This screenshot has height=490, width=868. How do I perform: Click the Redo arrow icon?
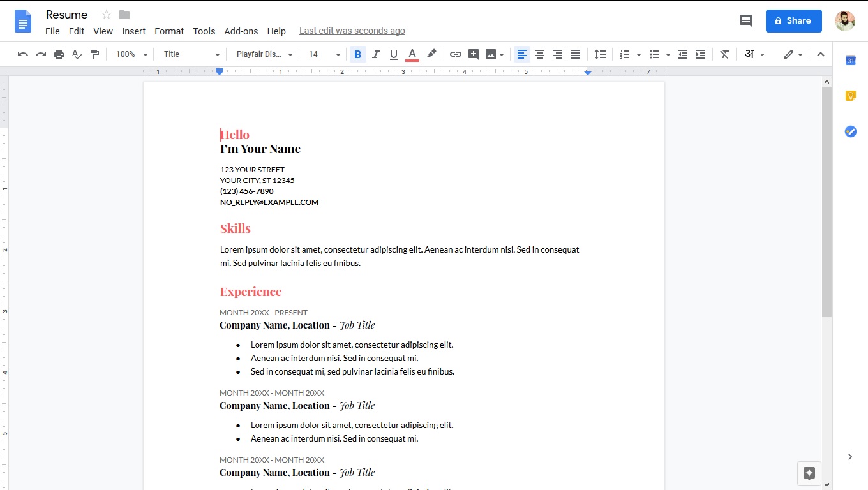pyautogui.click(x=41, y=54)
